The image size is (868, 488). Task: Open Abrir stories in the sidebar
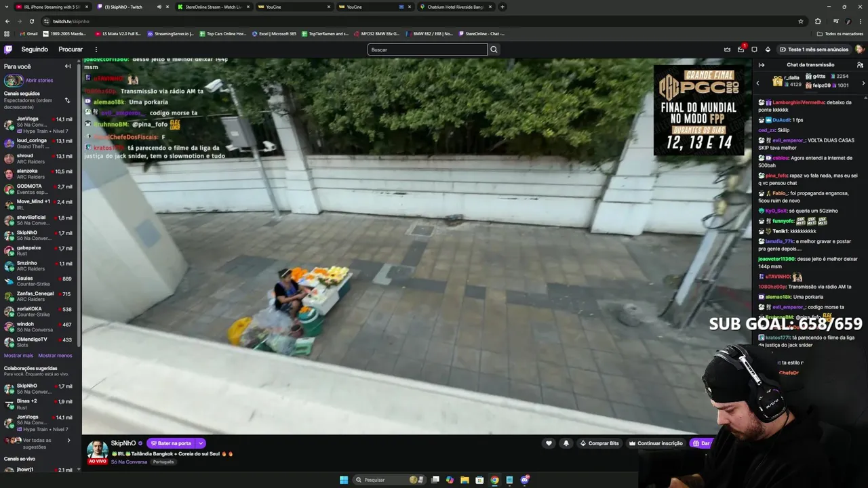click(x=39, y=80)
